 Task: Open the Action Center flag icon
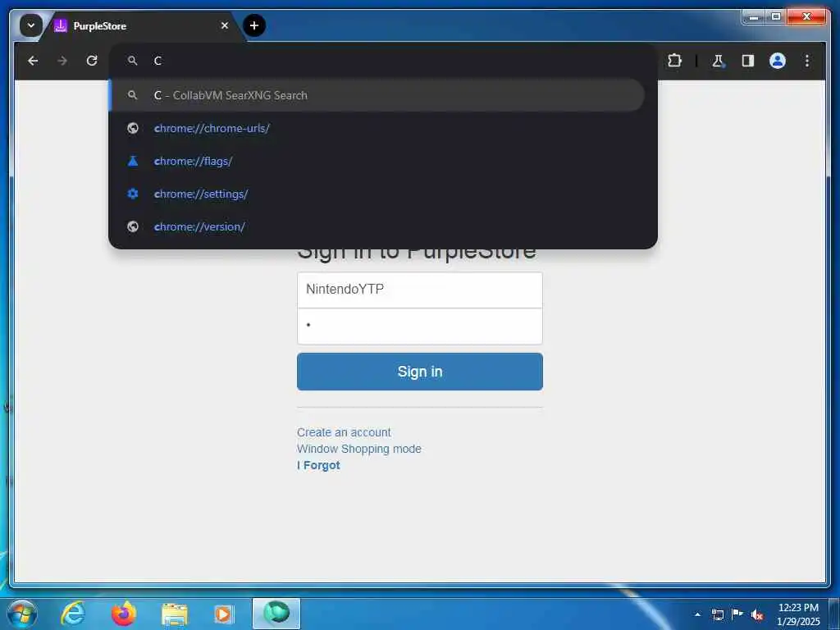coord(737,614)
